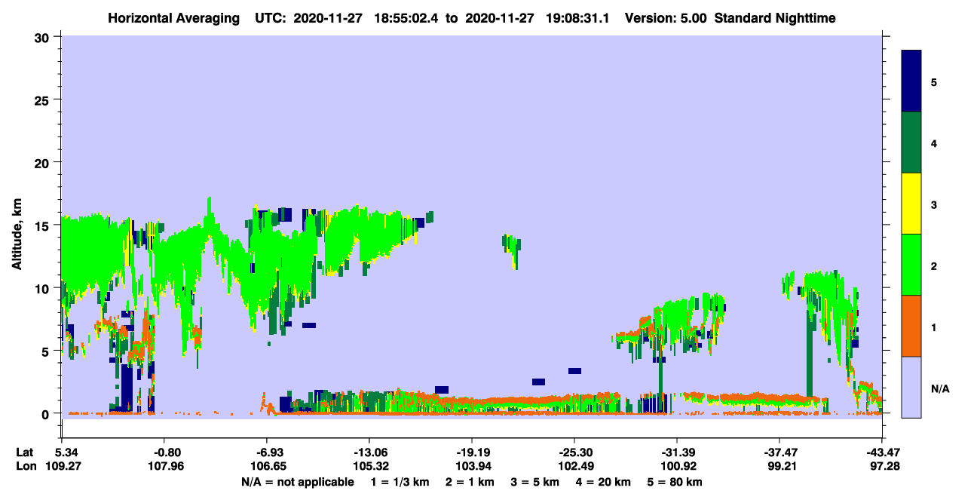Select the dark green colorbar segment labeled 4
This screenshot has height=503, width=980.
[911, 143]
